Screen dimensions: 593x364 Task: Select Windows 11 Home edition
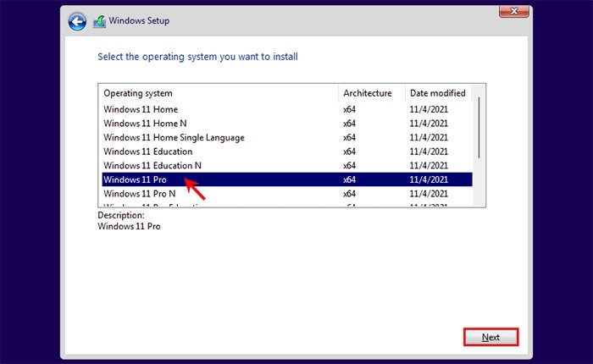pos(287,109)
